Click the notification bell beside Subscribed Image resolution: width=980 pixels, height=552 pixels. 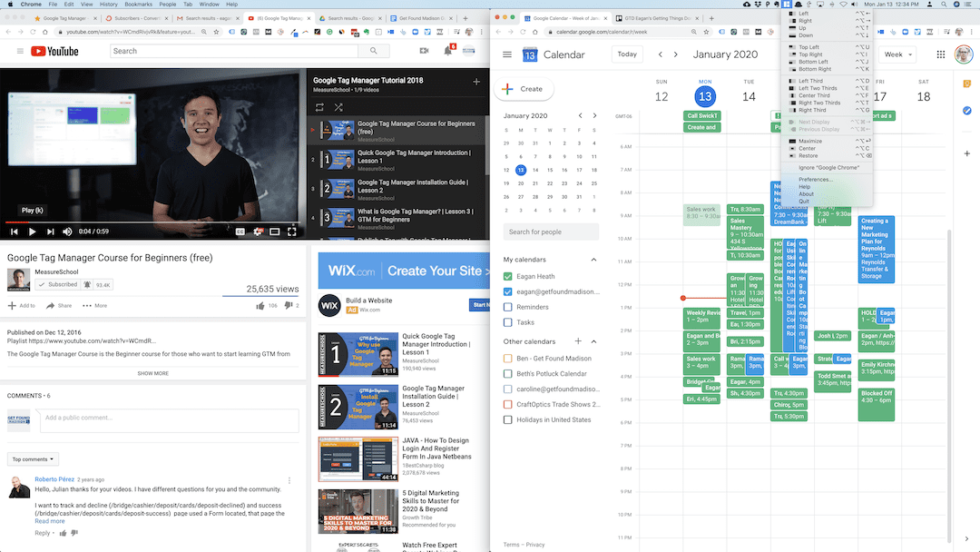pos(87,284)
